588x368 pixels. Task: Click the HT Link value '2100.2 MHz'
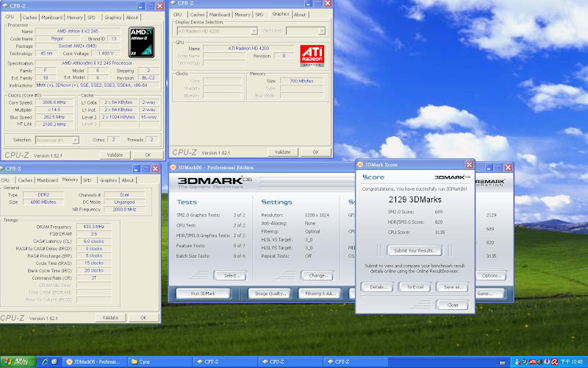(54, 124)
